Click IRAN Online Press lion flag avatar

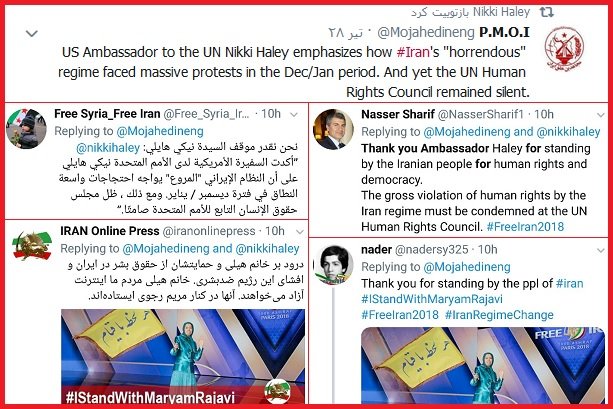(x=32, y=246)
